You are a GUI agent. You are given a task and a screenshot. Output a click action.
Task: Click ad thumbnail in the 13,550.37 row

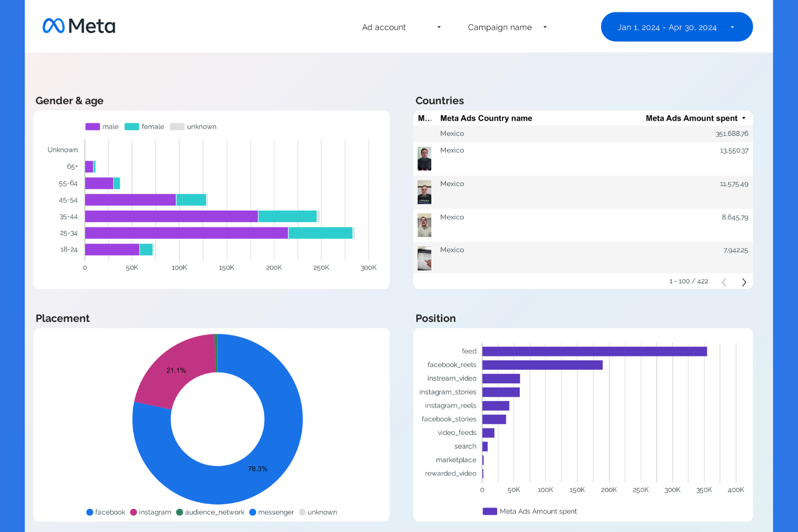424,158
